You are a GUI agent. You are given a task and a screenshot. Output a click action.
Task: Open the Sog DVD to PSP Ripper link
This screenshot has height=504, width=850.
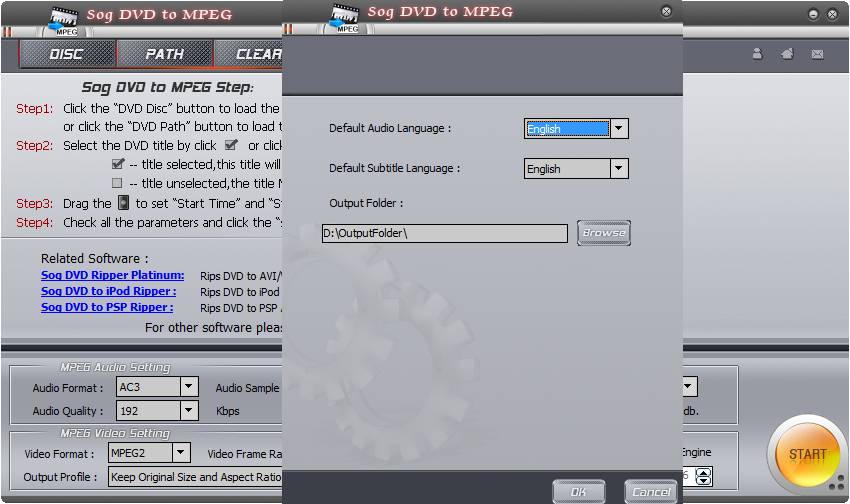click(x=107, y=307)
